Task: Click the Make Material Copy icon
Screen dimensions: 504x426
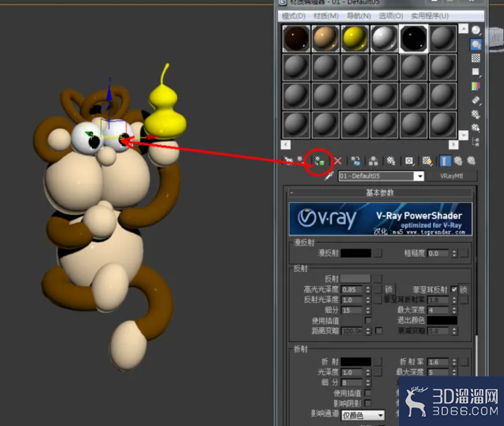Action: pos(356,161)
